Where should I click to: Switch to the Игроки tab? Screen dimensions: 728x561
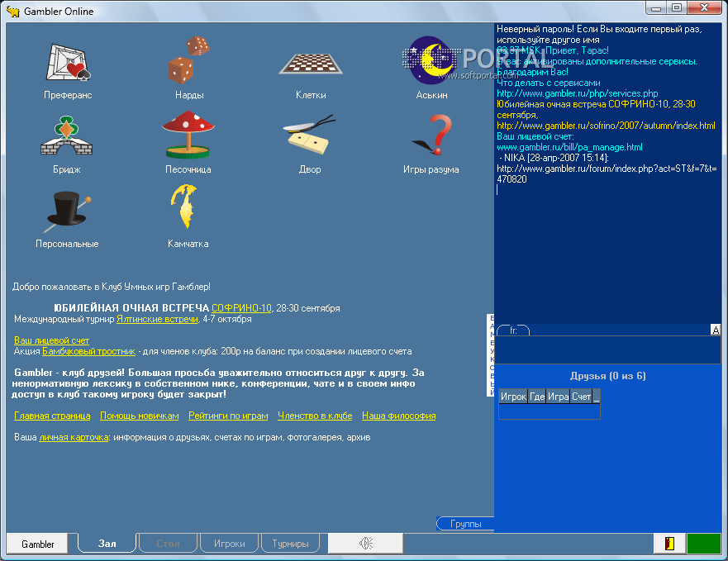(230, 544)
